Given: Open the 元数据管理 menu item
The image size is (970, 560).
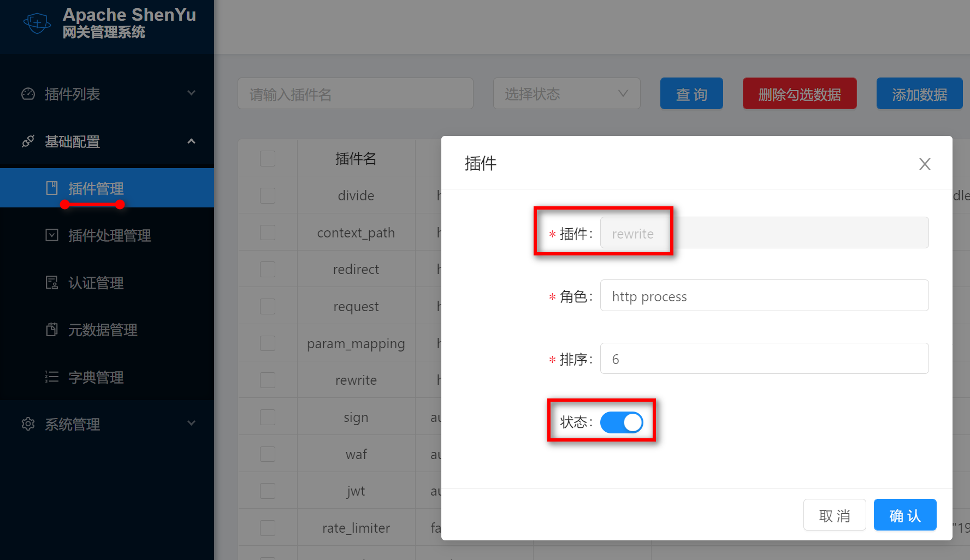Looking at the screenshot, I should click(103, 330).
